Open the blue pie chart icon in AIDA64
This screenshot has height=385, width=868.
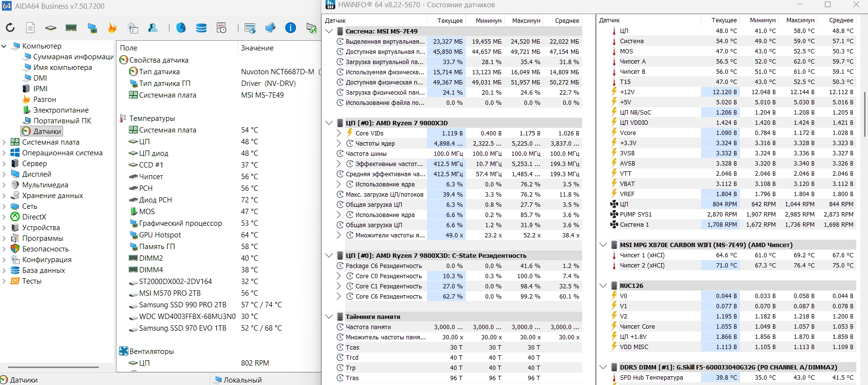point(181,28)
